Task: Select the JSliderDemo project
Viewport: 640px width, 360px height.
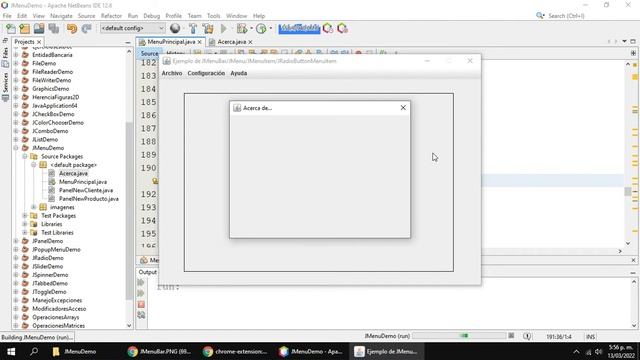Action: [47, 267]
